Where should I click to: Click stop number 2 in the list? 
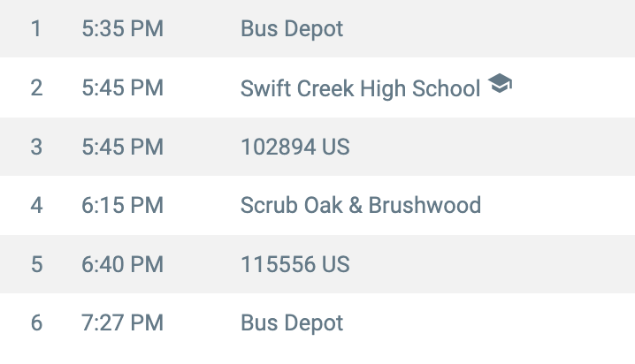[36, 88]
